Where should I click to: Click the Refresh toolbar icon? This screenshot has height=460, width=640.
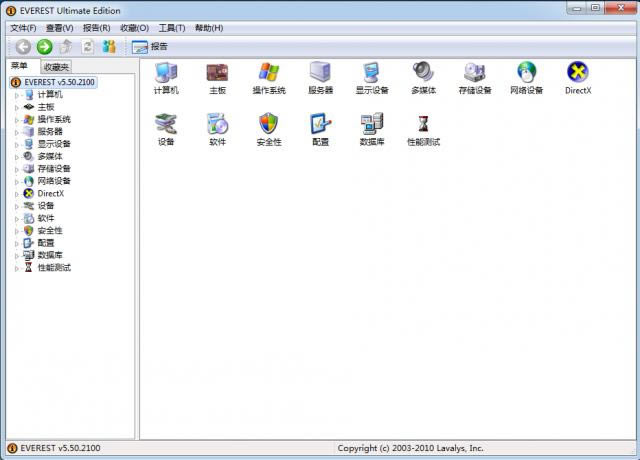tap(87, 47)
